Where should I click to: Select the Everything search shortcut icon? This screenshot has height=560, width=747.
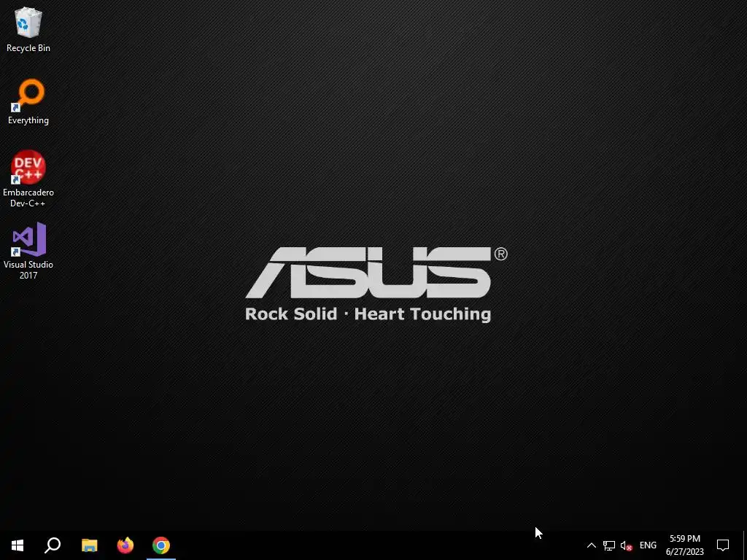(x=28, y=102)
